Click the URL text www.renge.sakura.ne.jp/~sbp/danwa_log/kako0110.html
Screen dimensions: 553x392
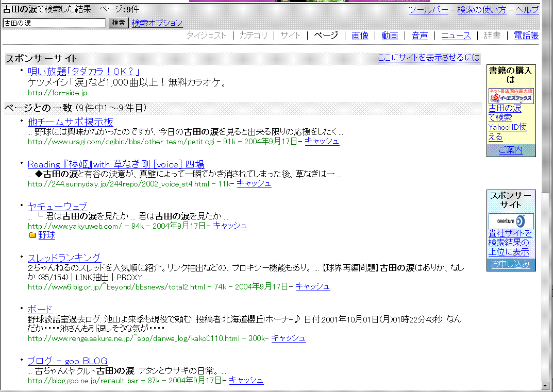(x=133, y=338)
